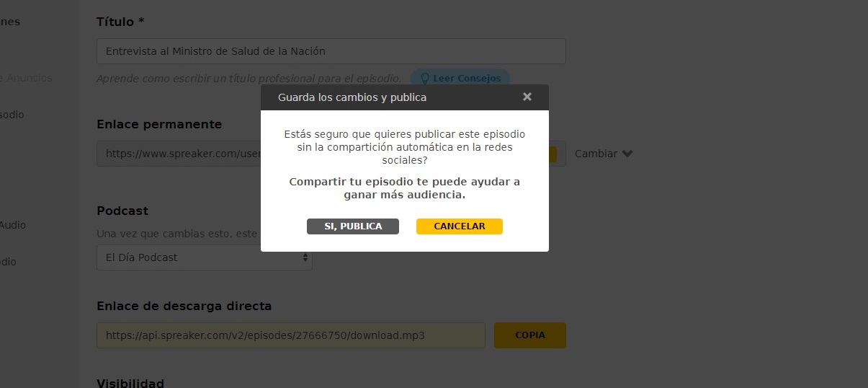This screenshot has height=388, width=868.
Task: Click the yellow button beside permalink field
Action: 552,154
